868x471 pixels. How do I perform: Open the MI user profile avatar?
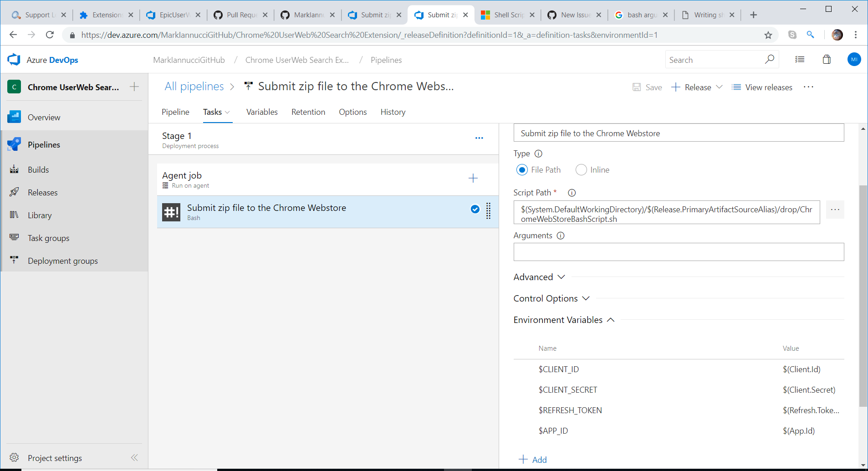pos(854,60)
